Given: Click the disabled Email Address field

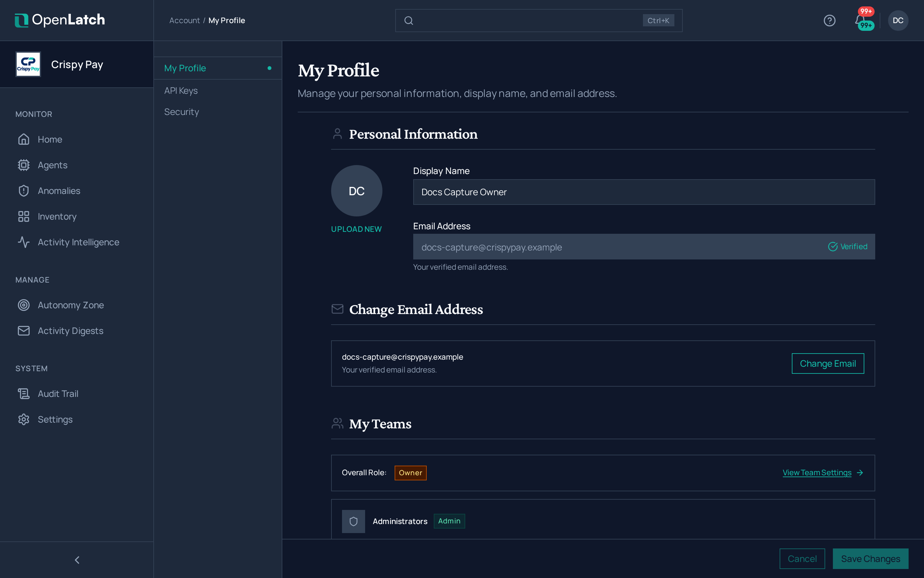Looking at the screenshot, I should 644,247.
